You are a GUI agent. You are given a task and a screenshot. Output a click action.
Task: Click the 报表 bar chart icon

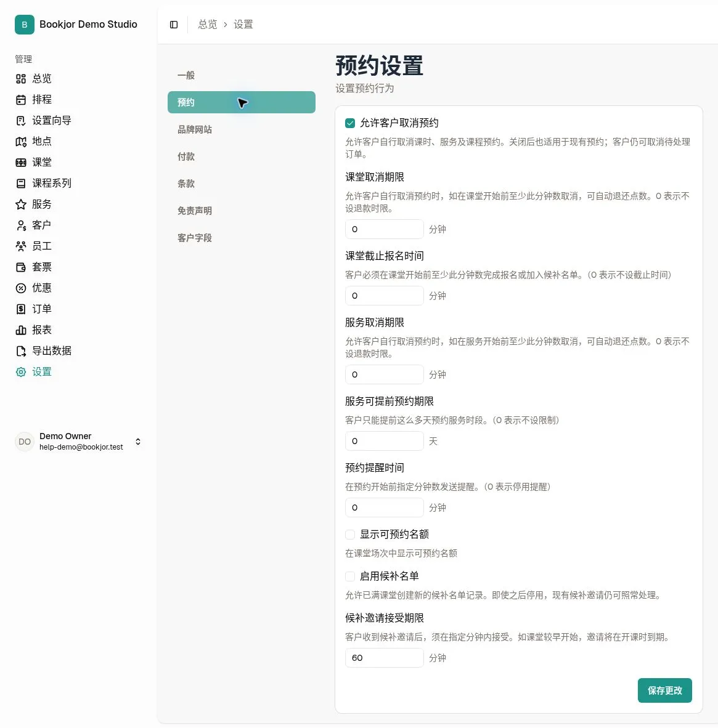(x=21, y=330)
